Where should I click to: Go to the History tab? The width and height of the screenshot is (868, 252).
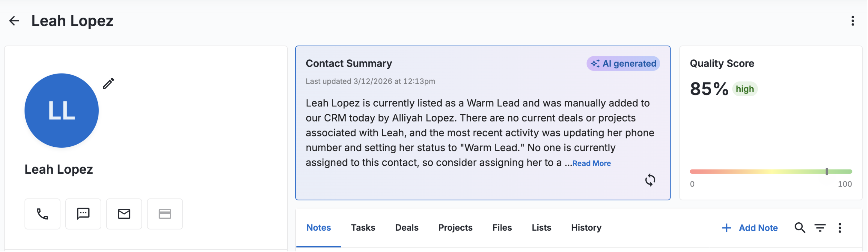(x=587, y=228)
